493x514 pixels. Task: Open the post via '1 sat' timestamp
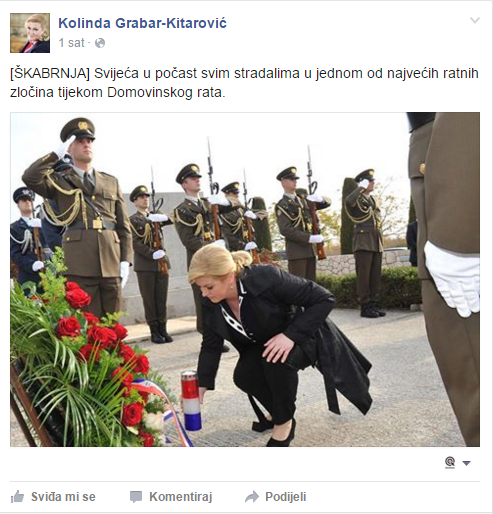point(72,43)
